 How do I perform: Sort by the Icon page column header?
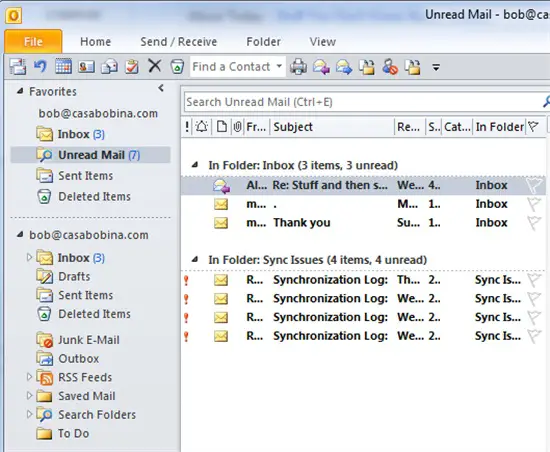click(x=221, y=127)
